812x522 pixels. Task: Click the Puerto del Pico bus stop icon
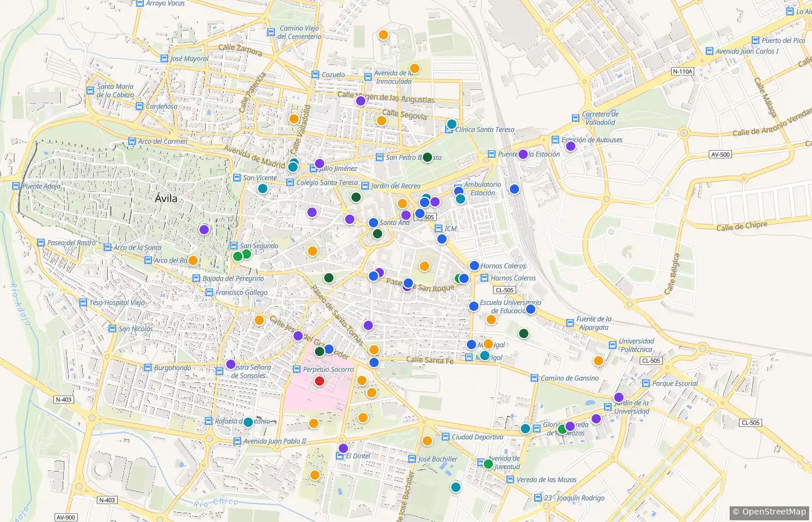pos(755,40)
